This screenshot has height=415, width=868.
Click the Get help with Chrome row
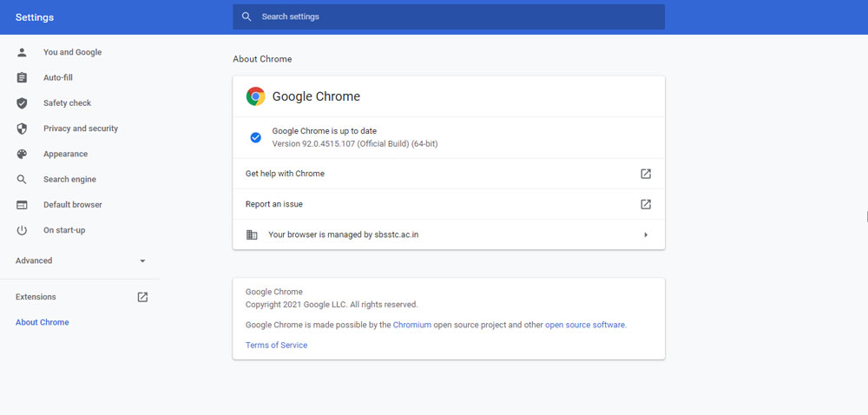(x=449, y=174)
